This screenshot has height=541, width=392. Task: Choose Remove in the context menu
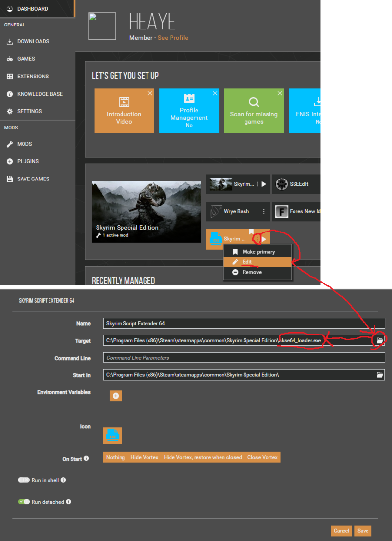(x=257, y=272)
